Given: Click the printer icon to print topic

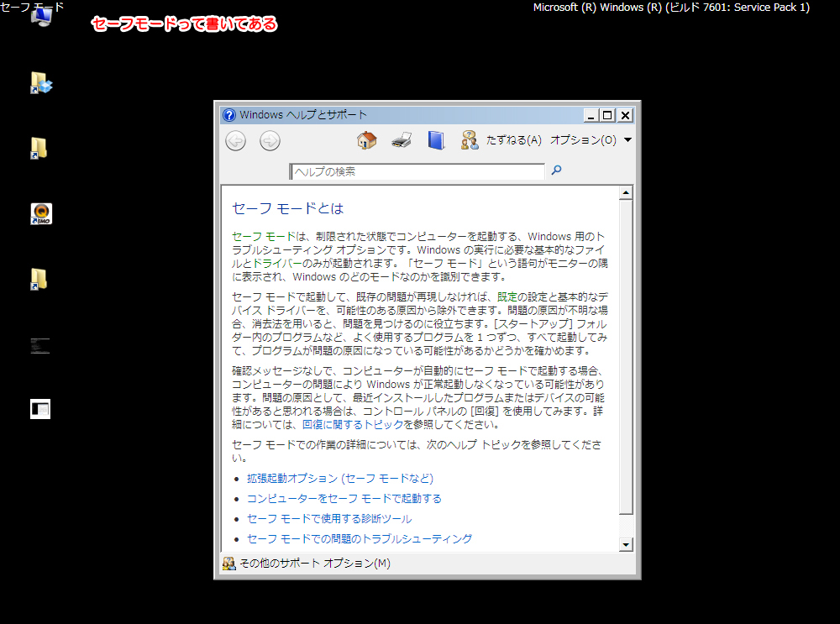Looking at the screenshot, I should [402, 140].
